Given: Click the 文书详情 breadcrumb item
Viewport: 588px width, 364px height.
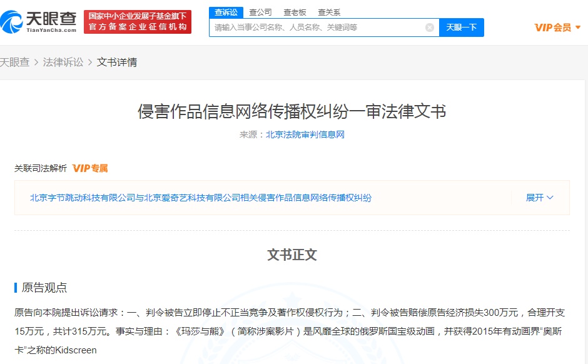Looking at the screenshot, I should pos(117,62).
